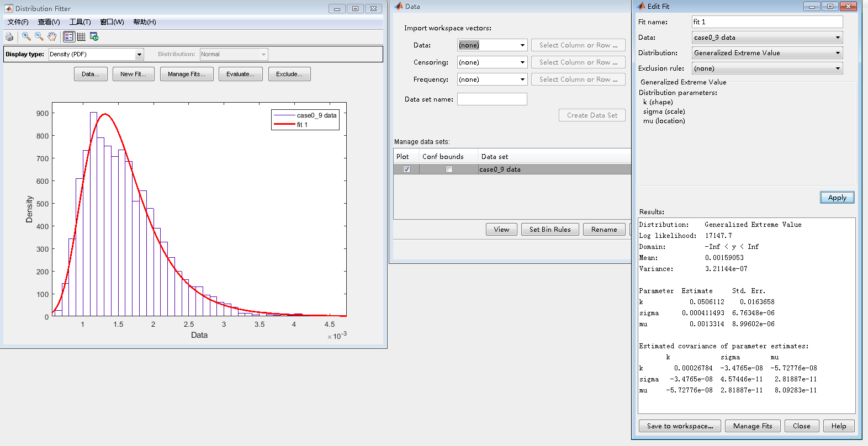Open Edit Fit Data dropdown showing case0_9 data

click(768, 38)
